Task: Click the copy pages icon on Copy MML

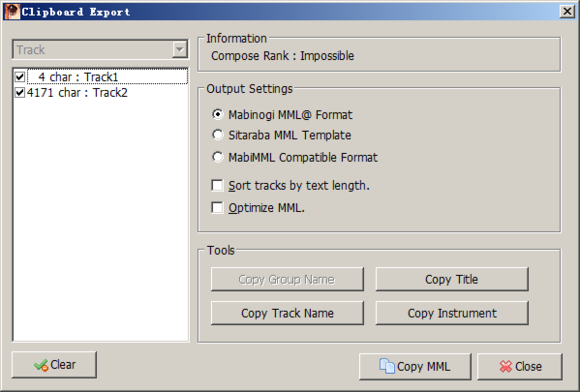Action: [x=387, y=366]
